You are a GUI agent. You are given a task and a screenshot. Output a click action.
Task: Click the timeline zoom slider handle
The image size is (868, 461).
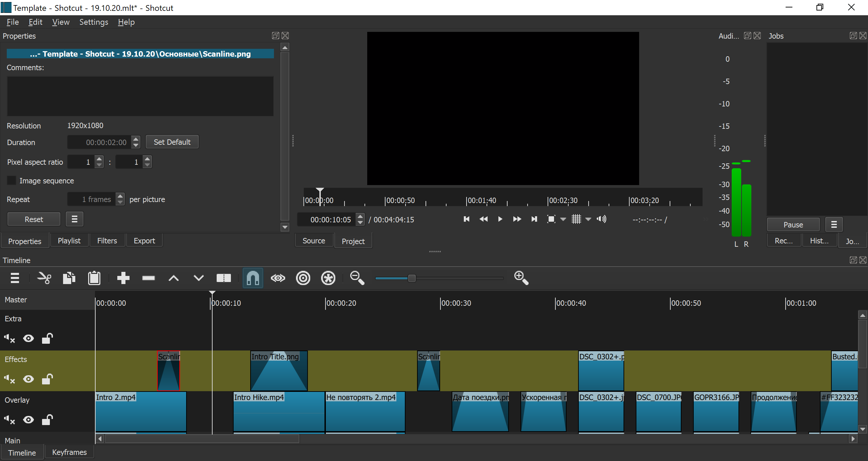point(412,278)
